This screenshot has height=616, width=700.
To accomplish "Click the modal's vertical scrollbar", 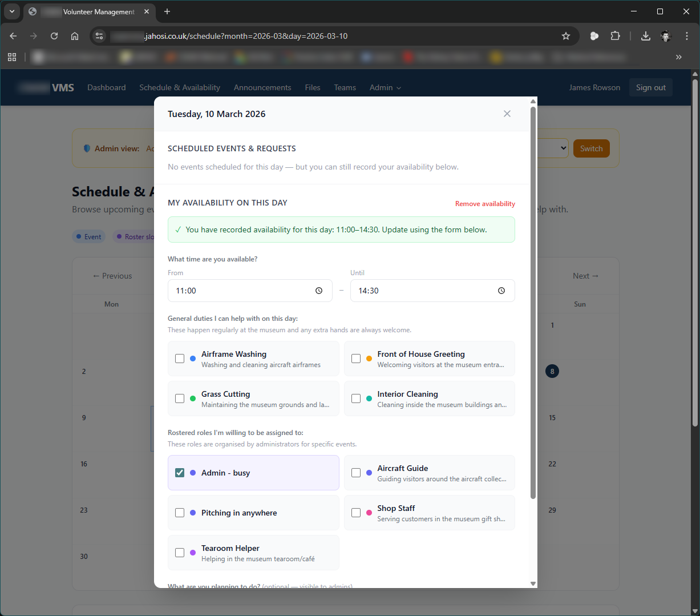I will coord(533,303).
